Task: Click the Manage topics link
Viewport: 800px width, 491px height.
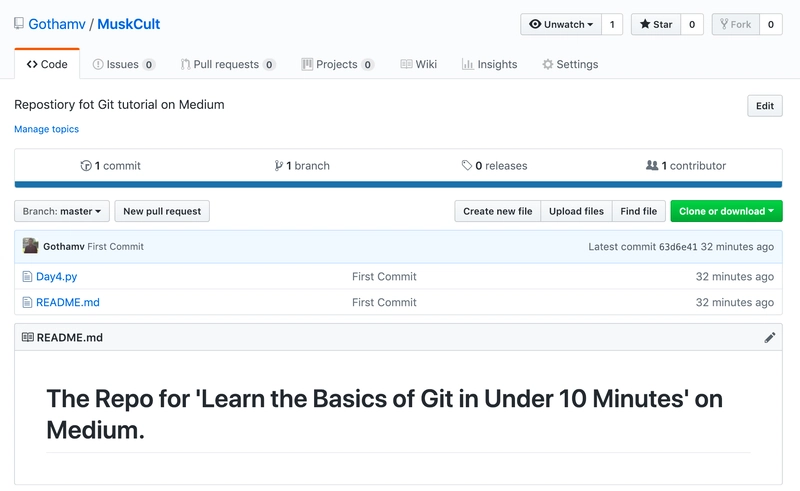Action: 46,129
